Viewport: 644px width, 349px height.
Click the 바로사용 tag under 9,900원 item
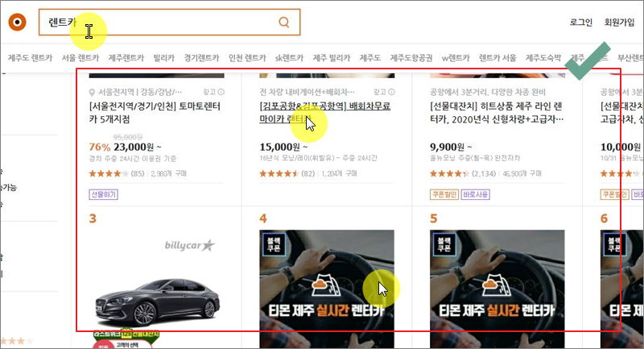476,194
